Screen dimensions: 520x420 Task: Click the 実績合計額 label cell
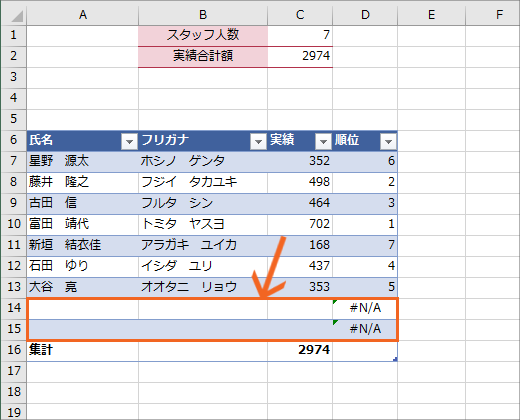click(203, 56)
